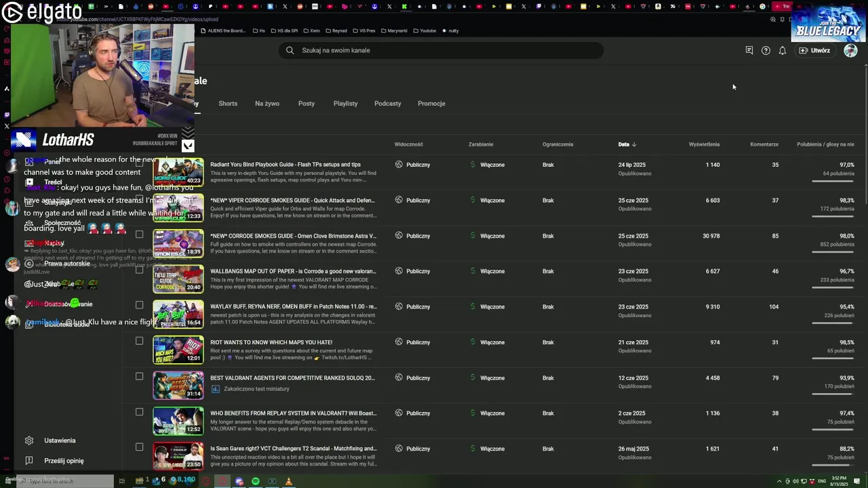Image resolution: width=868 pixels, height=488 pixels.
Task: Select checkbox for Wallbangs Map video
Action: point(139,270)
